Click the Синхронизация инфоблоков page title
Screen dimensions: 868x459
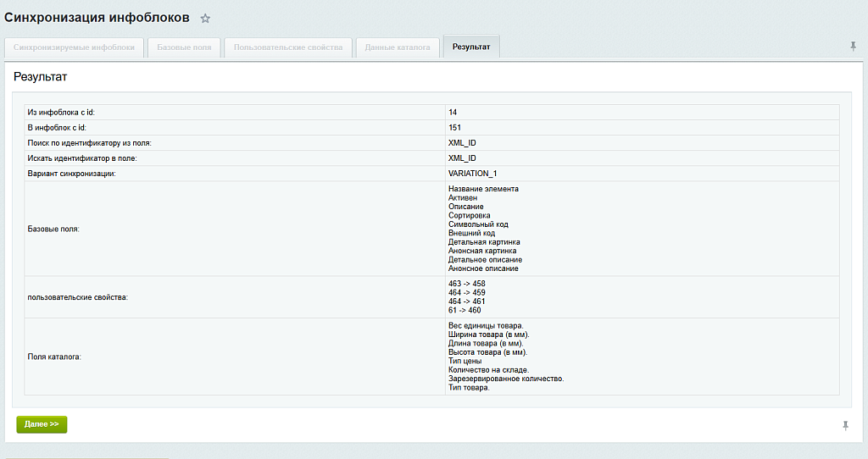[97, 18]
